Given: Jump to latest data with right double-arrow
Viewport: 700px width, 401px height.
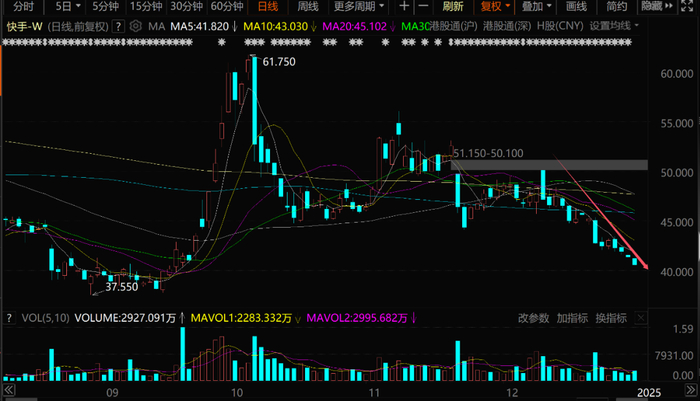Looking at the screenshot, I should point(691,390).
